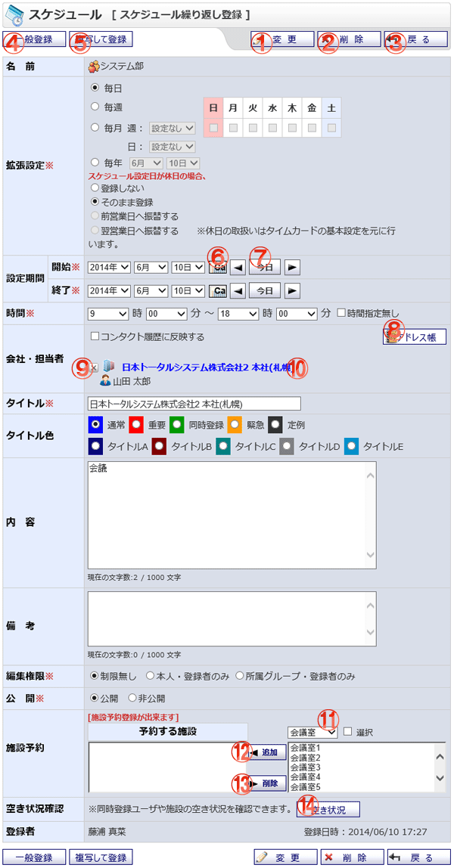Click the person icon beside 山田 太郎
Screen dimensions: 454x868
click(104, 381)
